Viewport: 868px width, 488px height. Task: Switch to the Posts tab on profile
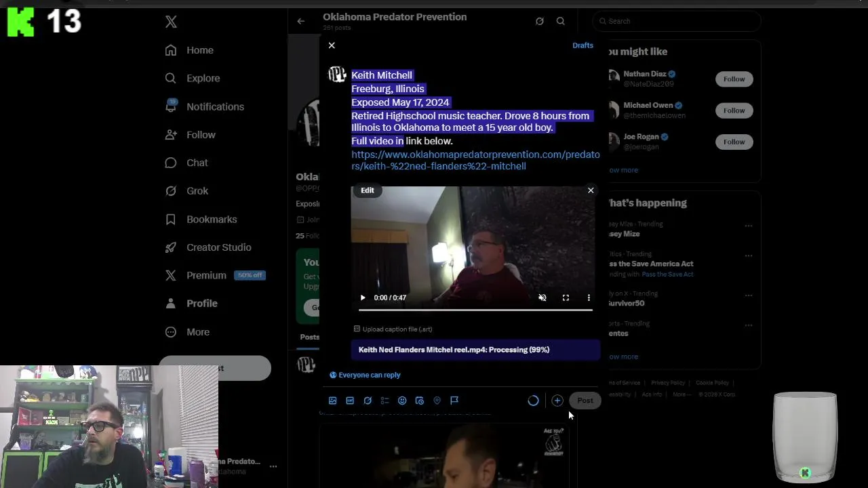click(x=310, y=337)
